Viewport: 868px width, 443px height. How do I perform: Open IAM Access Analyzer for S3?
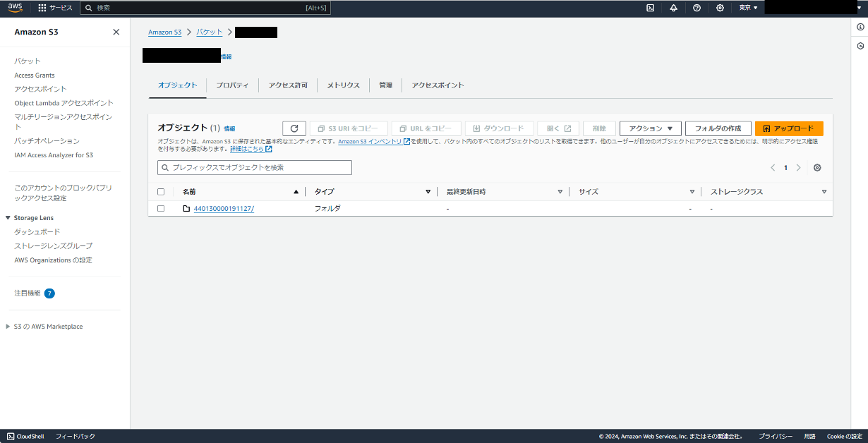(54, 154)
